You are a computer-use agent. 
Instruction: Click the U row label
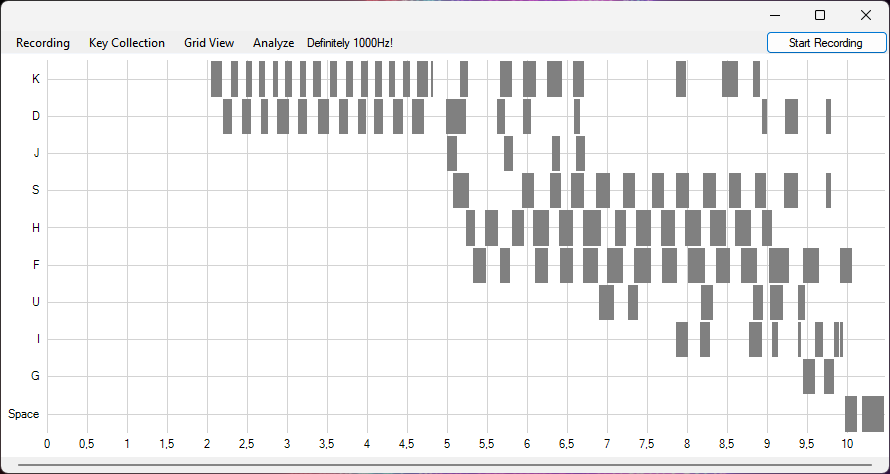(36, 302)
